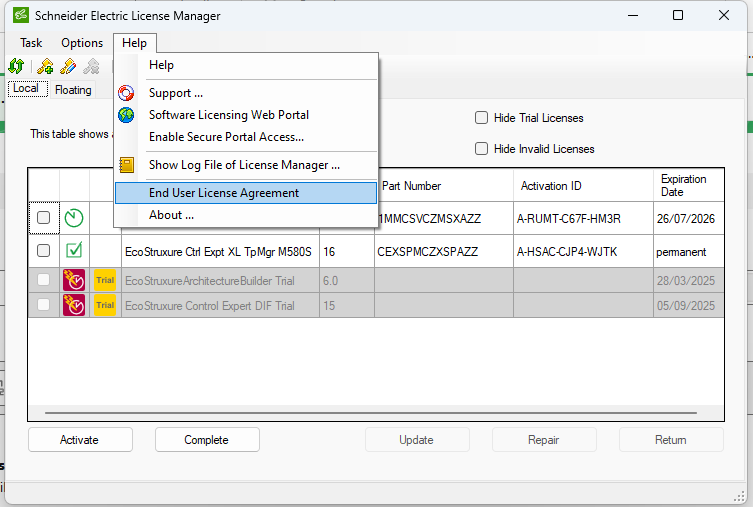Click the green clock status icon in first row
The image size is (753, 507).
pos(74,218)
